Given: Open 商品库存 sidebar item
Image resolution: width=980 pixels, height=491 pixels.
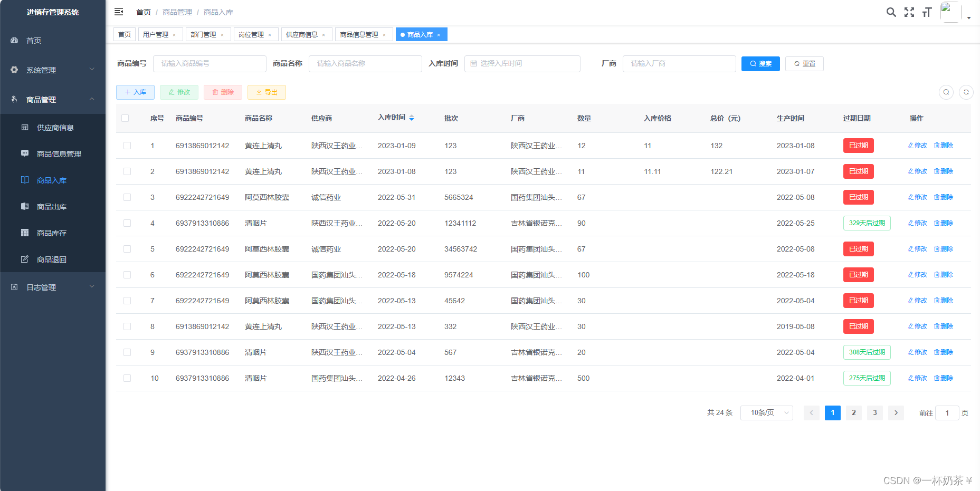Looking at the screenshot, I should tap(53, 233).
